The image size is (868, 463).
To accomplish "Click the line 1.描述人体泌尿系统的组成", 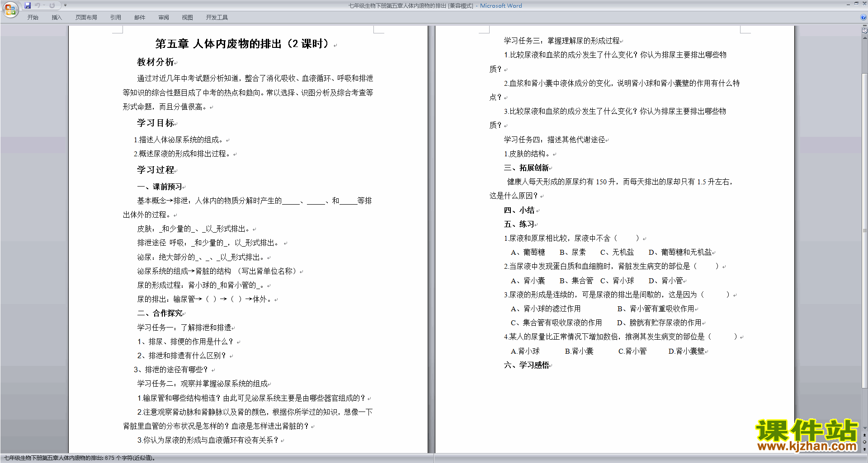I will [x=179, y=140].
